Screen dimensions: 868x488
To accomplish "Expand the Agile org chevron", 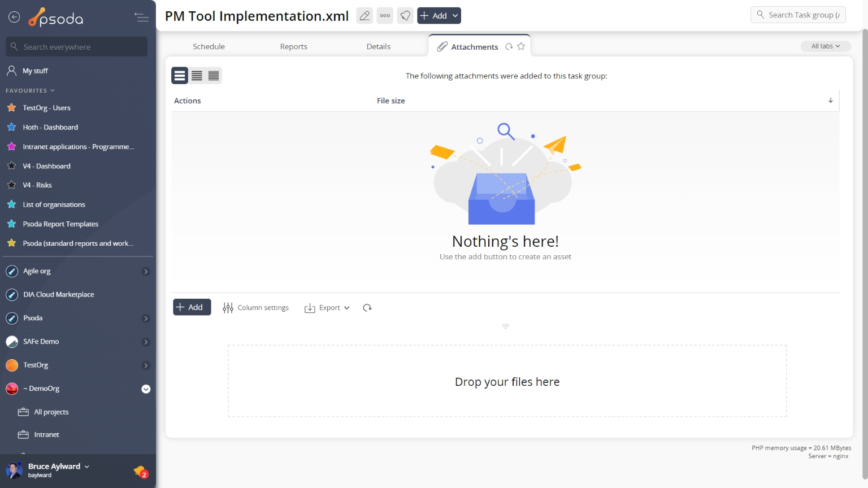I will point(146,272).
